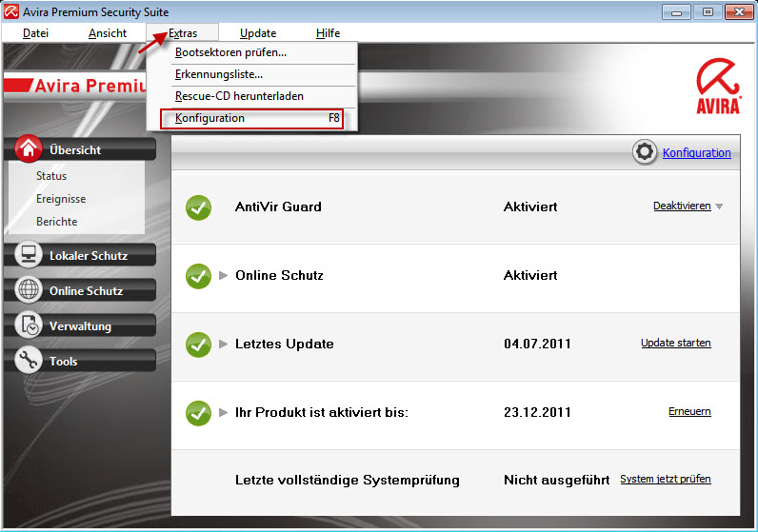This screenshot has height=532, width=758.
Task: Click the System jetzt prüfen link
Action: pyautogui.click(x=666, y=479)
